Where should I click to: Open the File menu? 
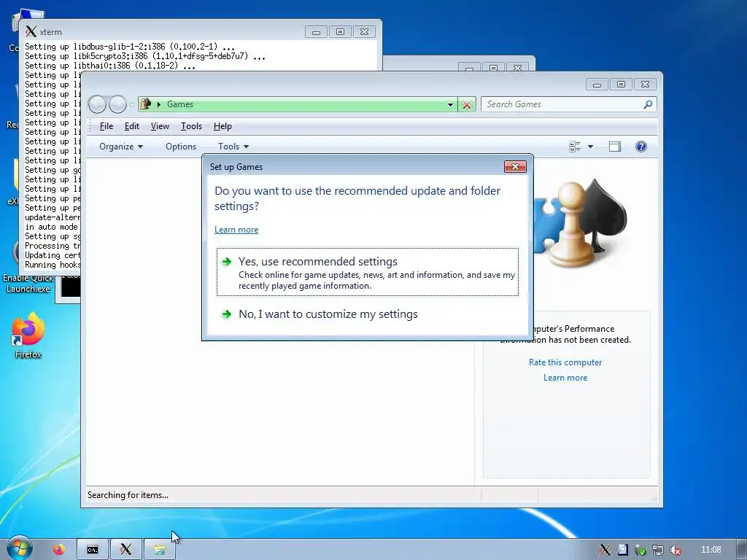point(107,126)
